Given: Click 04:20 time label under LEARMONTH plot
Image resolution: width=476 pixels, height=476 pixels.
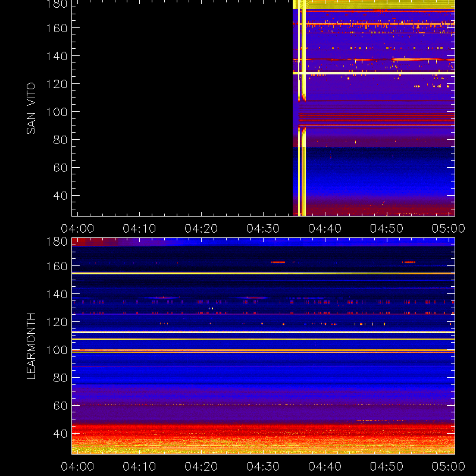Looking at the screenshot, I should [x=201, y=466].
